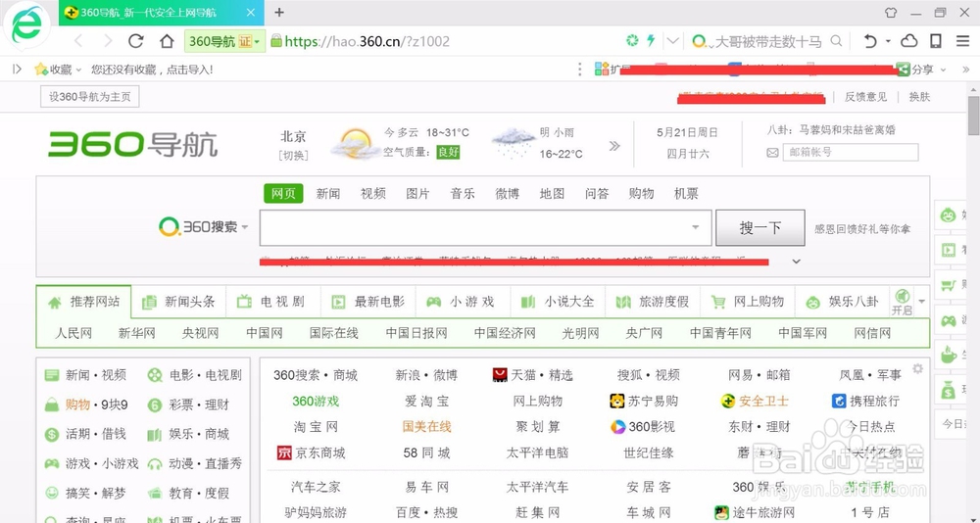Expand the 360导航 certificate dropdown
The width and height of the screenshot is (980, 523).
[x=257, y=42]
